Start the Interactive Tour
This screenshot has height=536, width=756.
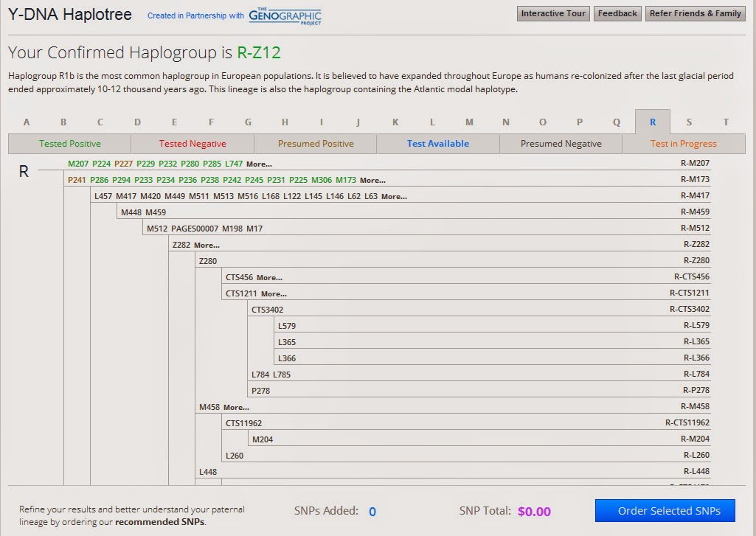pos(553,13)
